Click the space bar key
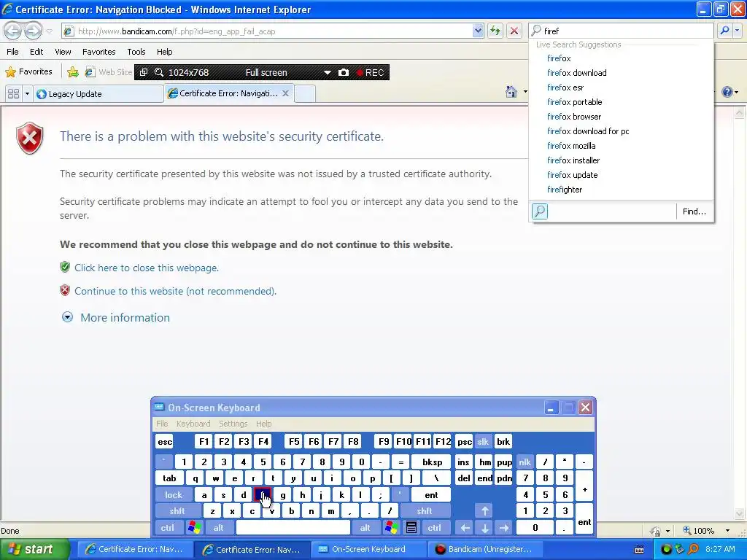This screenshot has width=747, height=560. tap(293, 528)
